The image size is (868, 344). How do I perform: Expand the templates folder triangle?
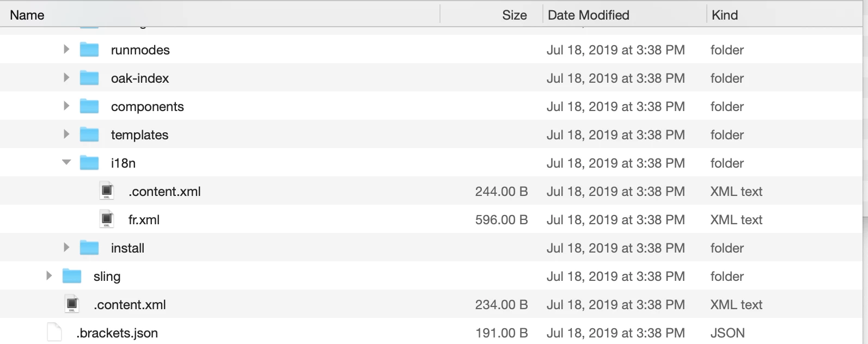tap(66, 134)
